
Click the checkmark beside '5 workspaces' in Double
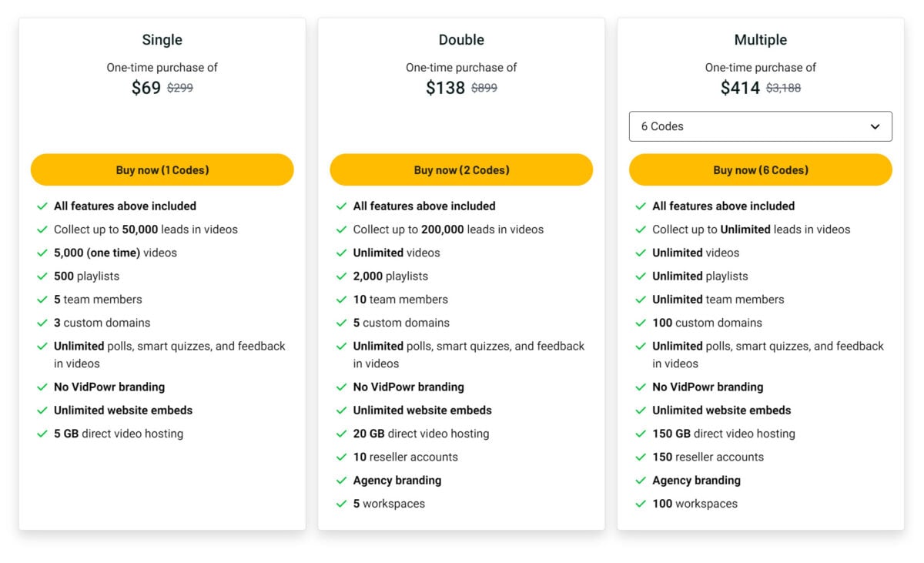(341, 504)
